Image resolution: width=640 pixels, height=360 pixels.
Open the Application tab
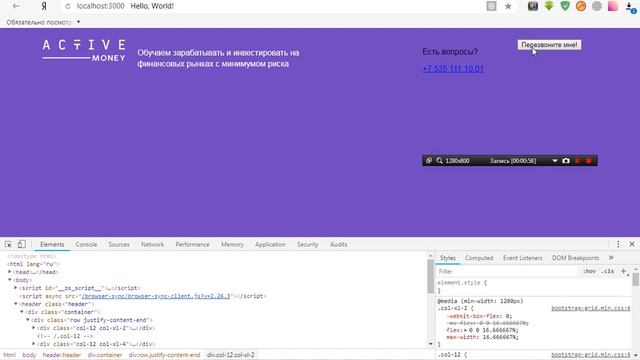click(x=270, y=244)
